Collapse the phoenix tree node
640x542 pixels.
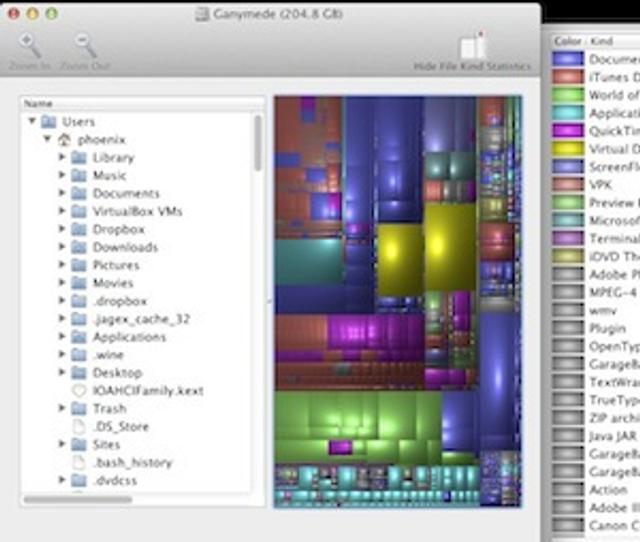pos(48,139)
